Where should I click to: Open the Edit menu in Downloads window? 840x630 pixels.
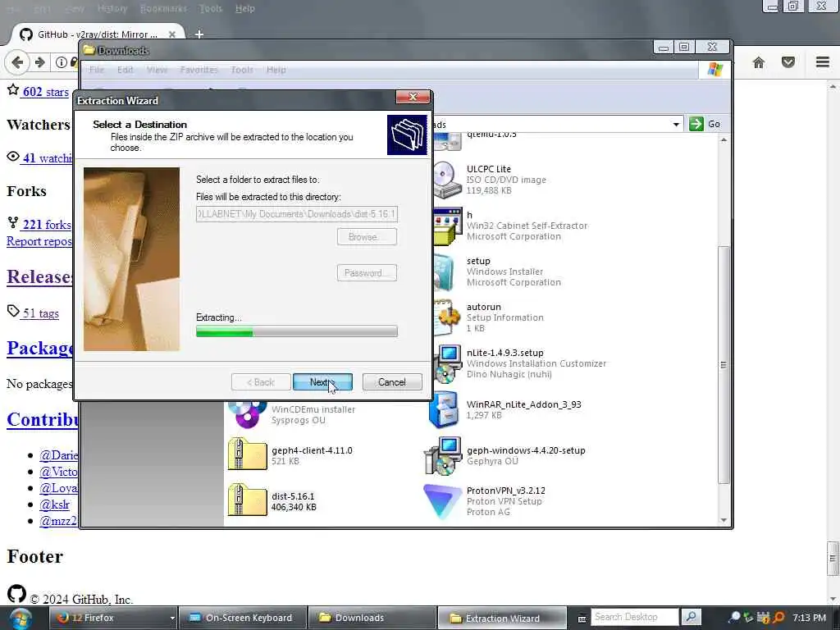(126, 70)
